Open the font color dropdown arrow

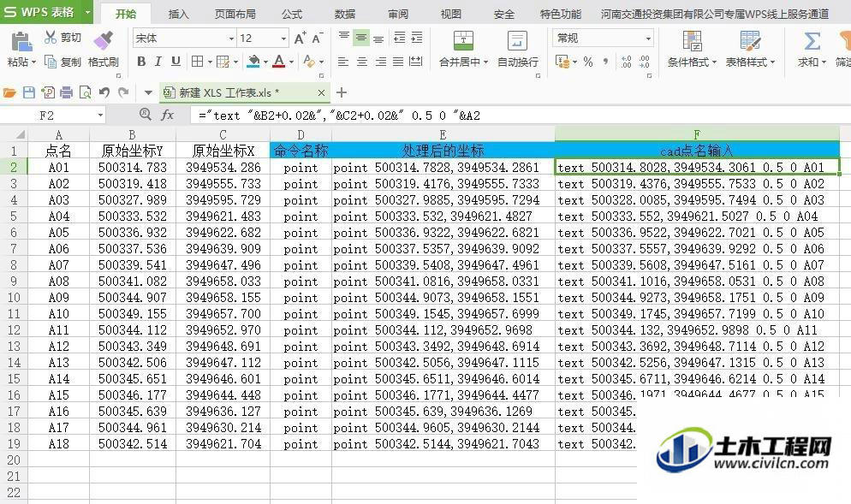coord(291,62)
